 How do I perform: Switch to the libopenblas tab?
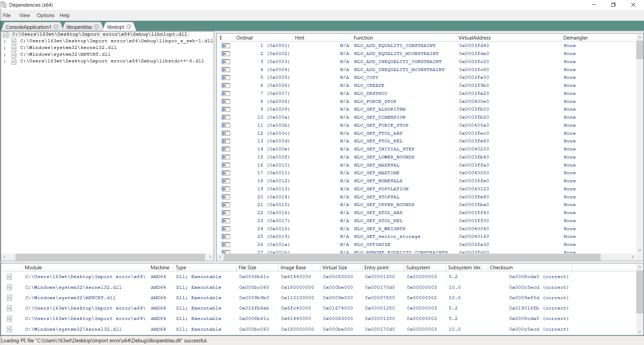(x=80, y=27)
